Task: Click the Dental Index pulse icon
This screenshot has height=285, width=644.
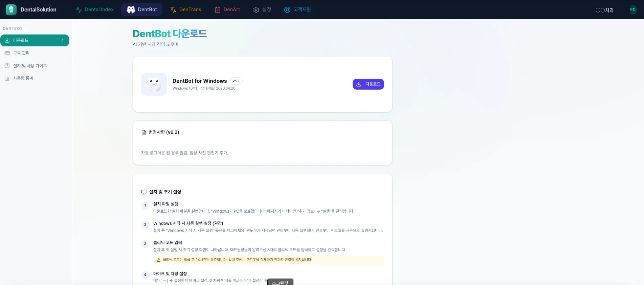Action: 79,10
